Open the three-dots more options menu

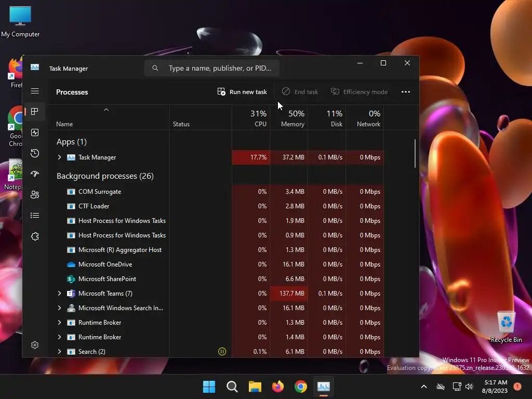pos(405,91)
